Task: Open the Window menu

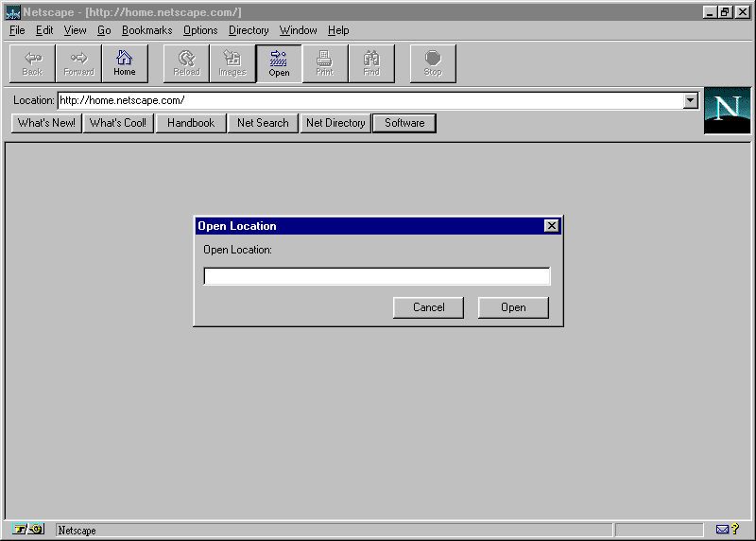Action: click(x=298, y=30)
